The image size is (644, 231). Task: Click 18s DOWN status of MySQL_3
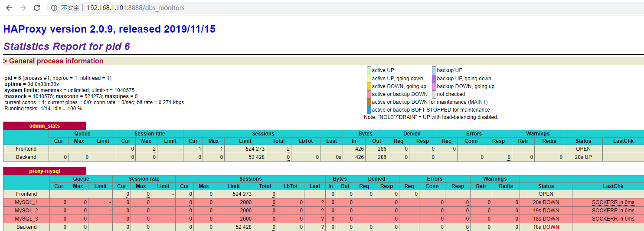tap(546, 219)
